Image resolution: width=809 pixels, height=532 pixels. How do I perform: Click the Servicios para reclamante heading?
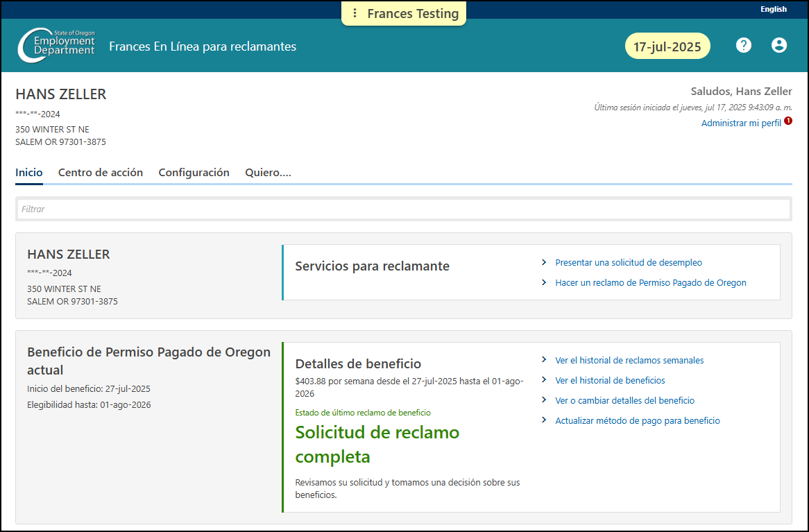372,266
